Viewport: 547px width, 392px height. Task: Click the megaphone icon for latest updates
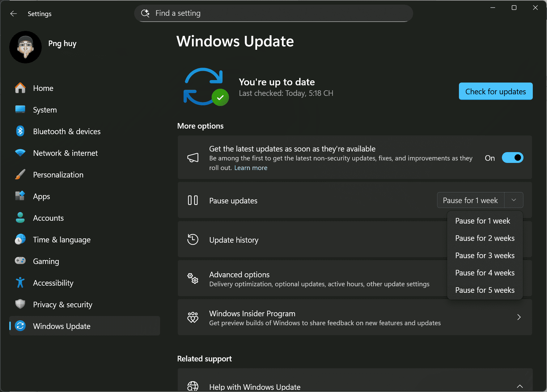click(193, 158)
